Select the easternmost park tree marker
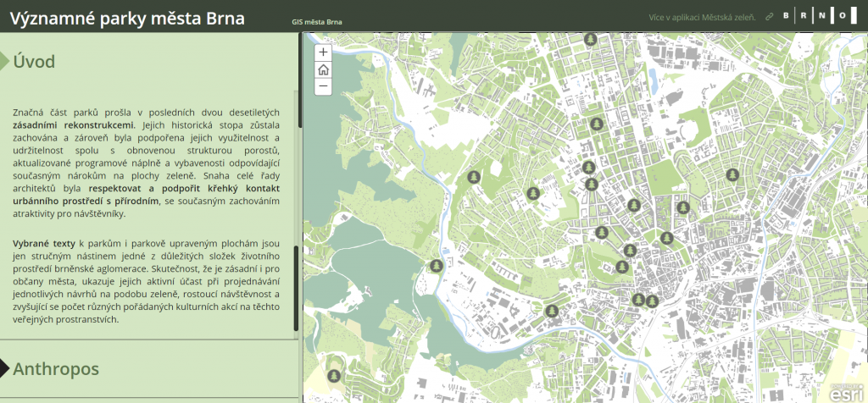The width and height of the screenshot is (868, 403). tap(733, 175)
